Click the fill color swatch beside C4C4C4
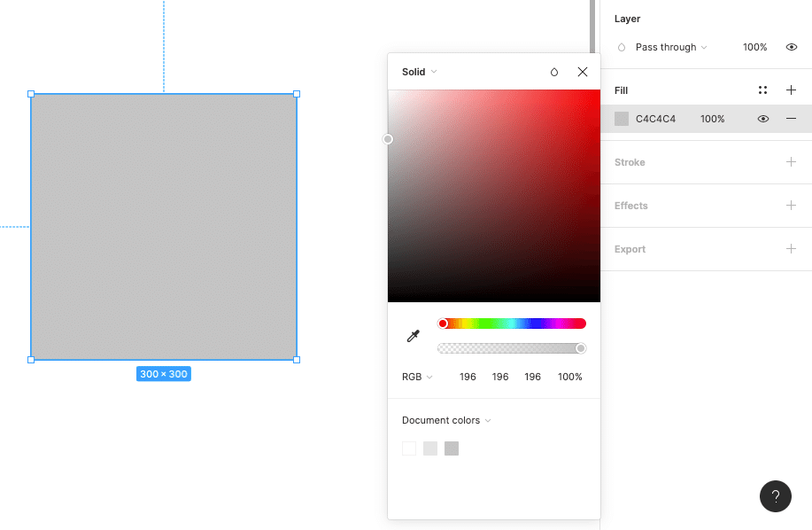This screenshot has width=812, height=530. (x=622, y=119)
